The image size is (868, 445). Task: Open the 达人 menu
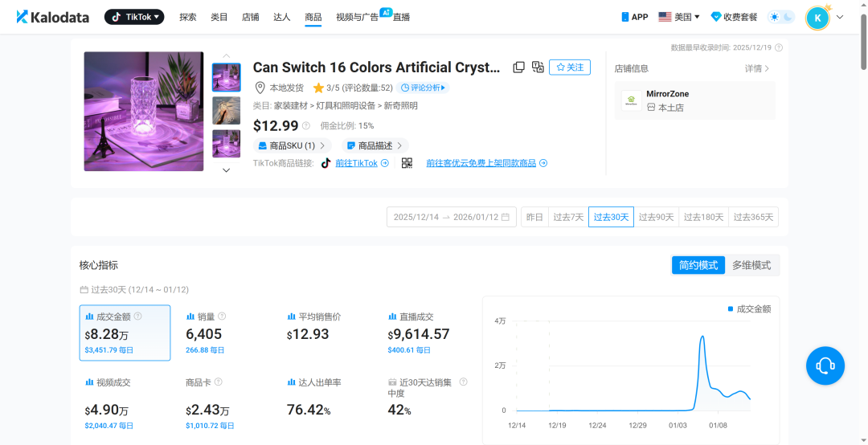pos(282,17)
